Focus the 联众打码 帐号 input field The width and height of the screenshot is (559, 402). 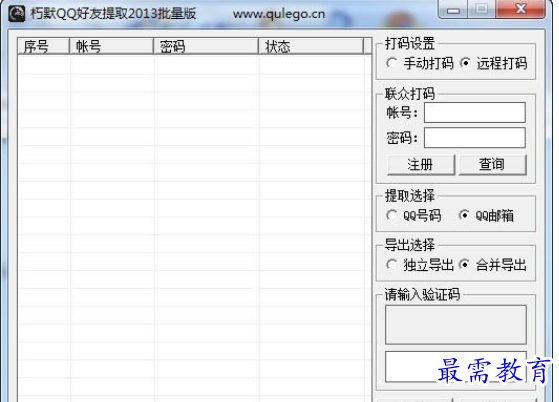tap(475, 113)
